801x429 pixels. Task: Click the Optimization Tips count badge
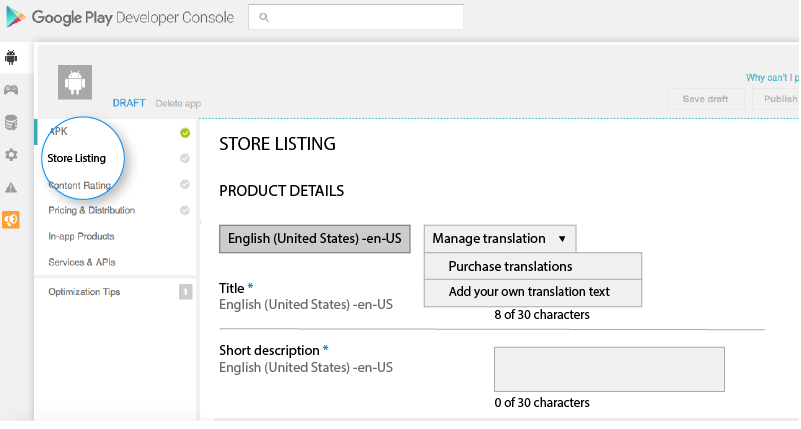185,292
